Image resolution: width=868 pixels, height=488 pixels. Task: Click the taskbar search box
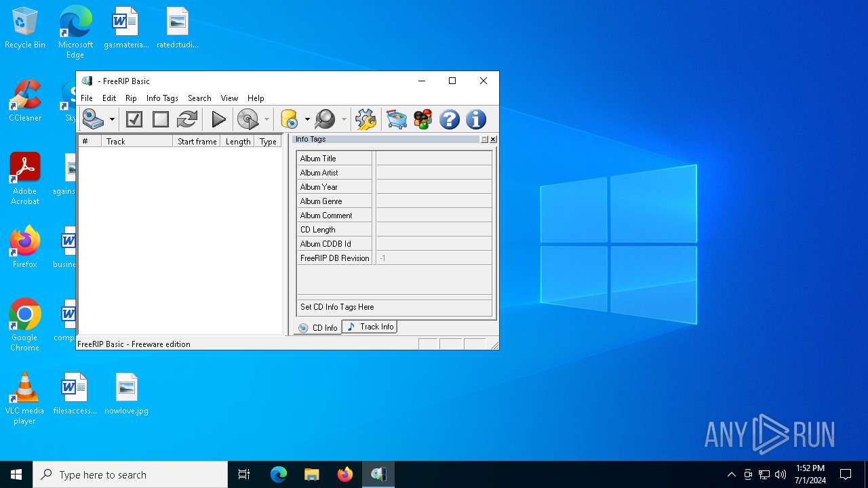130,474
